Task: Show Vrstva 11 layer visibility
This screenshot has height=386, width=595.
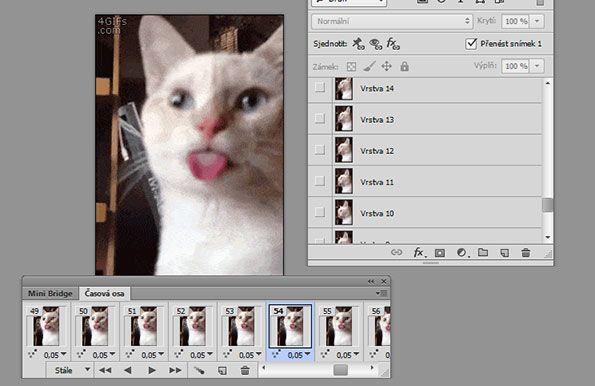Action: (x=320, y=181)
